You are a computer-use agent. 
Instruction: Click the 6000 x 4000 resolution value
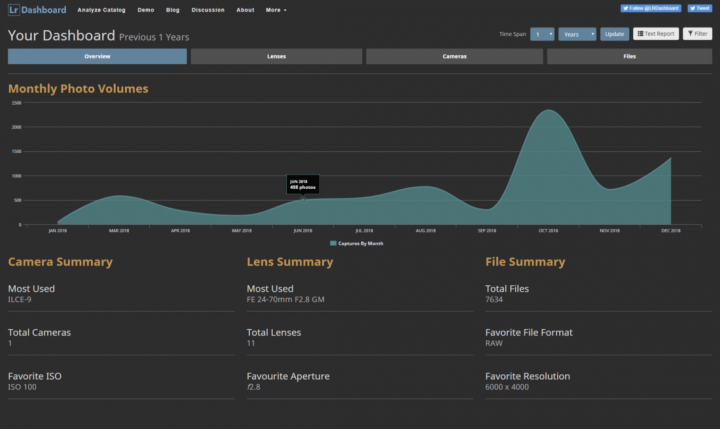point(507,387)
